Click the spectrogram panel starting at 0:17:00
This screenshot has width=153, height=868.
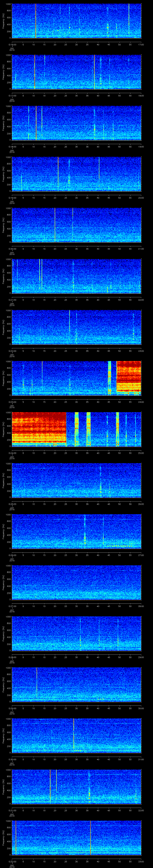click(76, 72)
